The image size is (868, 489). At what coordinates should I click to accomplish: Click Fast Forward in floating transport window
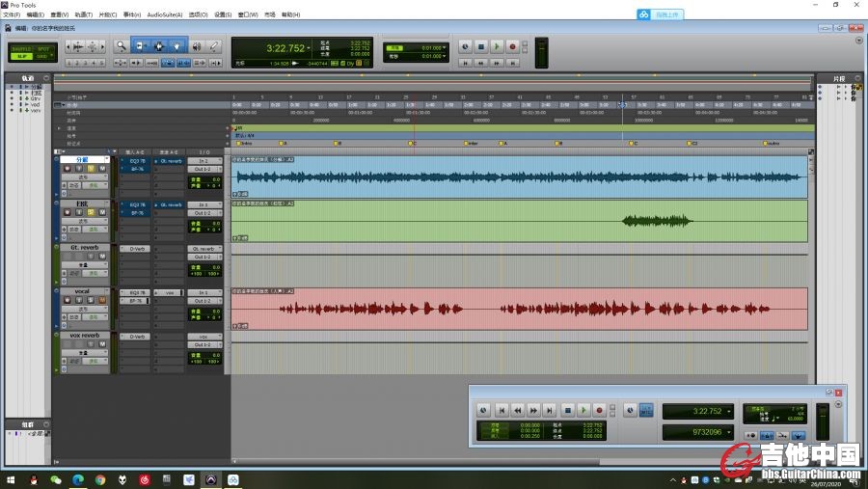click(x=533, y=410)
